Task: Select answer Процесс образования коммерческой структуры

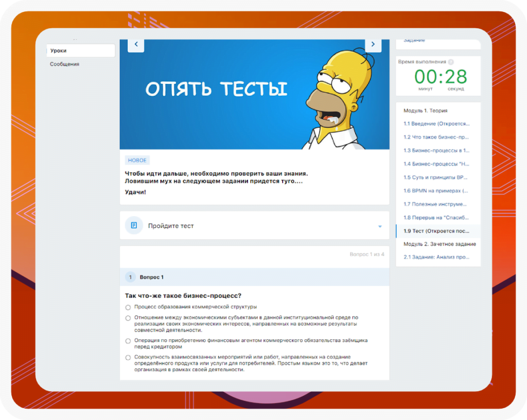Action: (128, 307)
